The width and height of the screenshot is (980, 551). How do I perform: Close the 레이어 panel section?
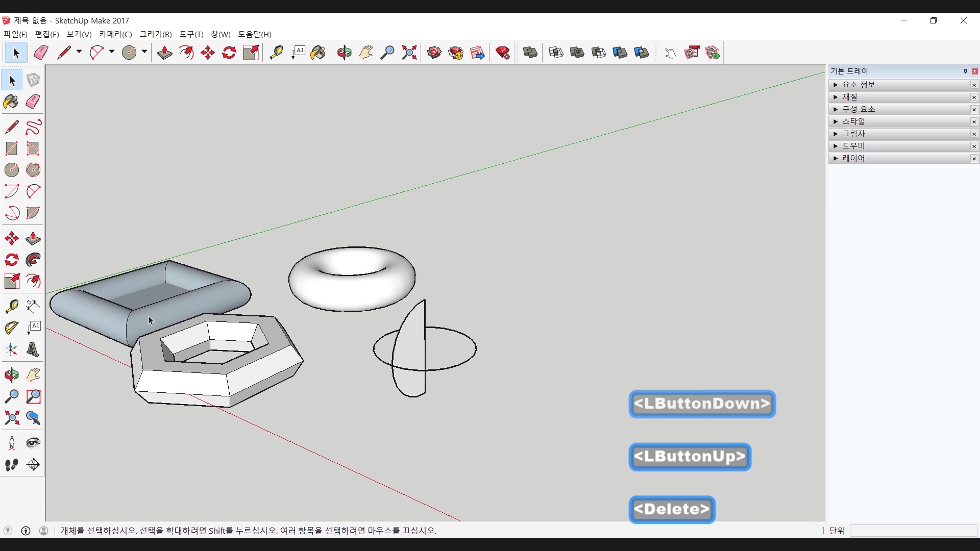pos(974,159)
